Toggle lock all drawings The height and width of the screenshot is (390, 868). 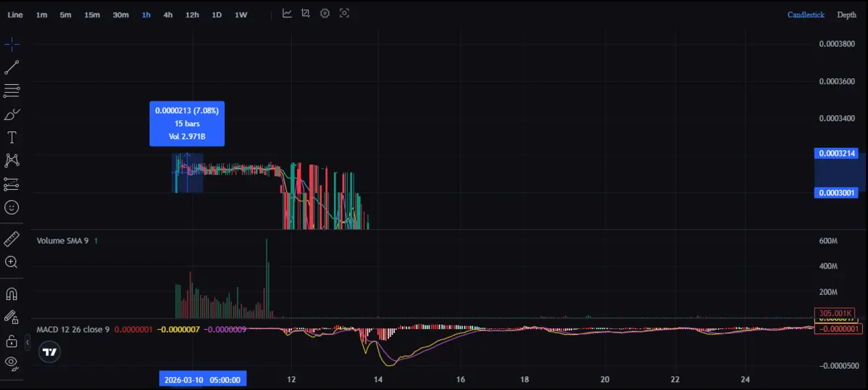tap(12, 340)
